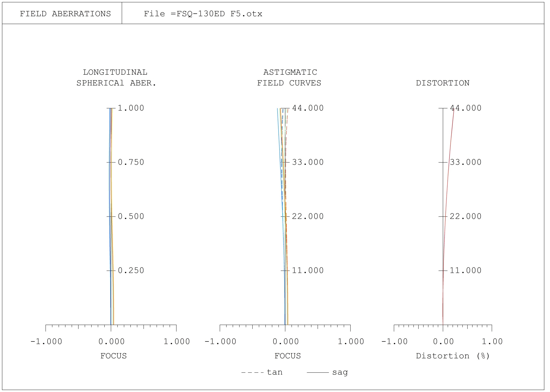Click the solid sag legend entry
550x392 pixels.
(x=327, y=372)
